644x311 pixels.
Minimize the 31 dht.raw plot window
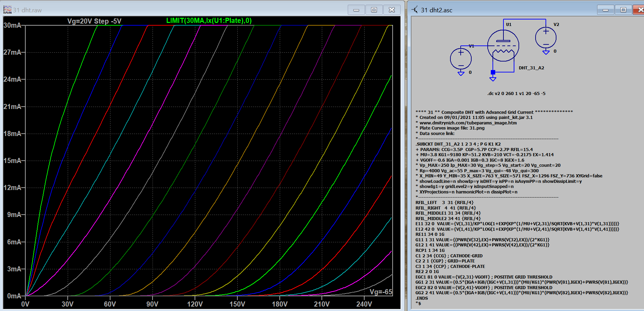coord(356,10)
